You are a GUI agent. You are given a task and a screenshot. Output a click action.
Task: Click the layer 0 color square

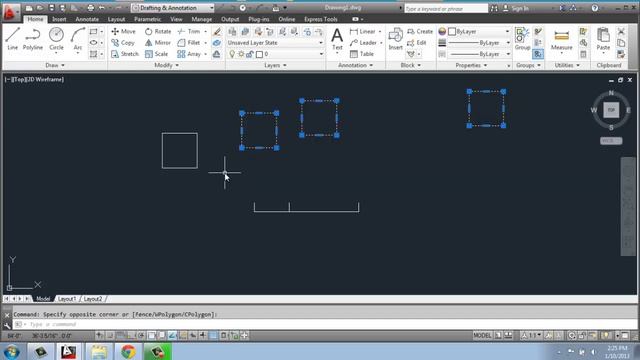[x=259, y=54]
